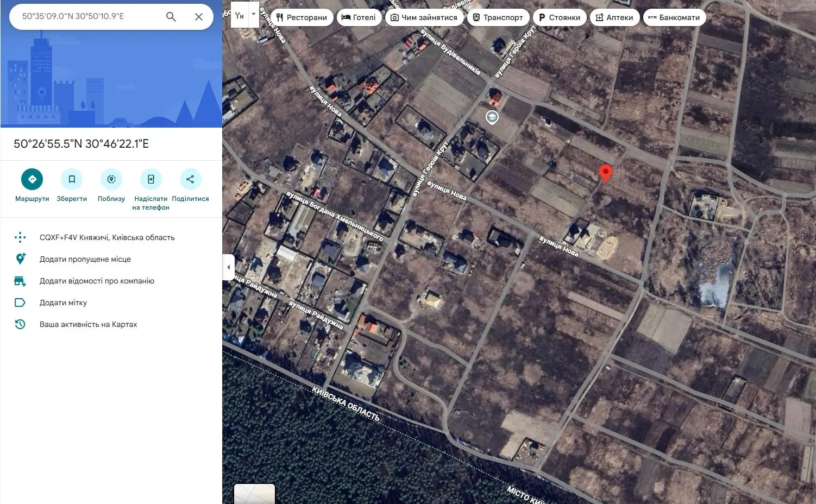The image size is (816, 504).
Task: Click the Маршрути directions icon
Action: [x=32, y=179]
